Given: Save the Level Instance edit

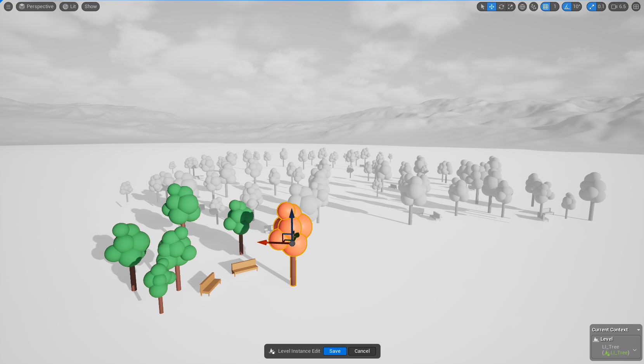Looking at the screenshot, I should pos(335,351).
